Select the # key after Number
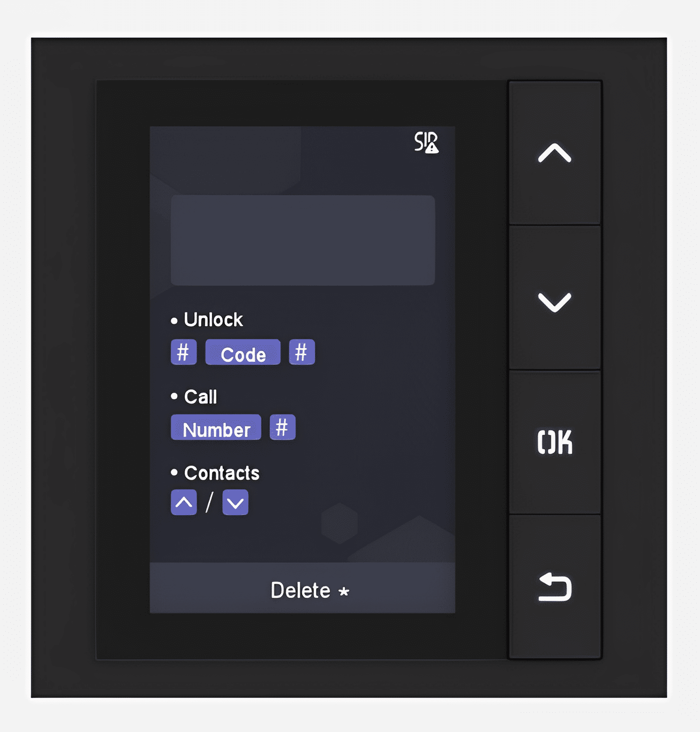This screenshot has height=732, width=700. click(x=282, y=427)
